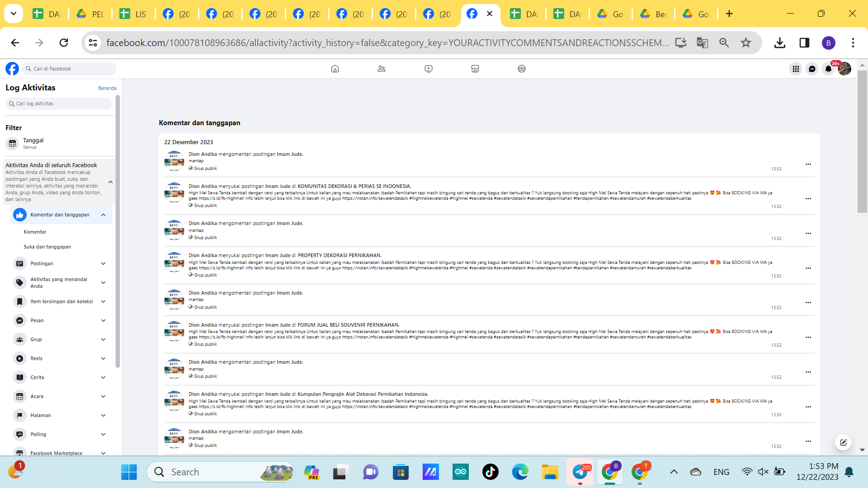Expand the Reels category
The height and width of the screenshot is (488, 868).
[103, 358]
